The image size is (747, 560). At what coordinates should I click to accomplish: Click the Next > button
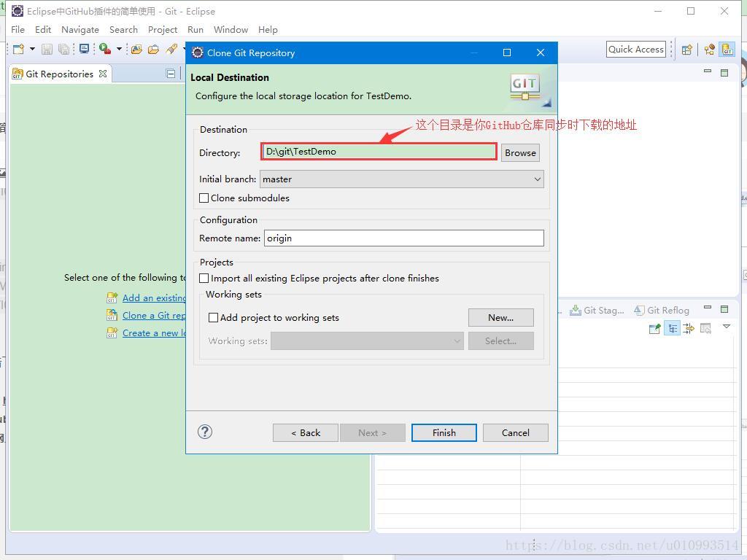click(x=373, y=433)
